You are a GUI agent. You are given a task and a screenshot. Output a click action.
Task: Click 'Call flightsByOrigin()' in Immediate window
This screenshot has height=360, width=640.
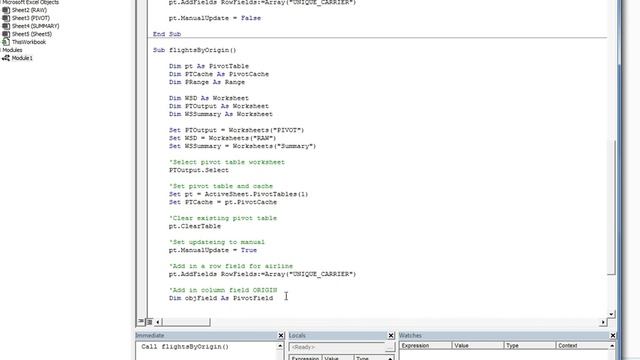[x=185, y=347]
